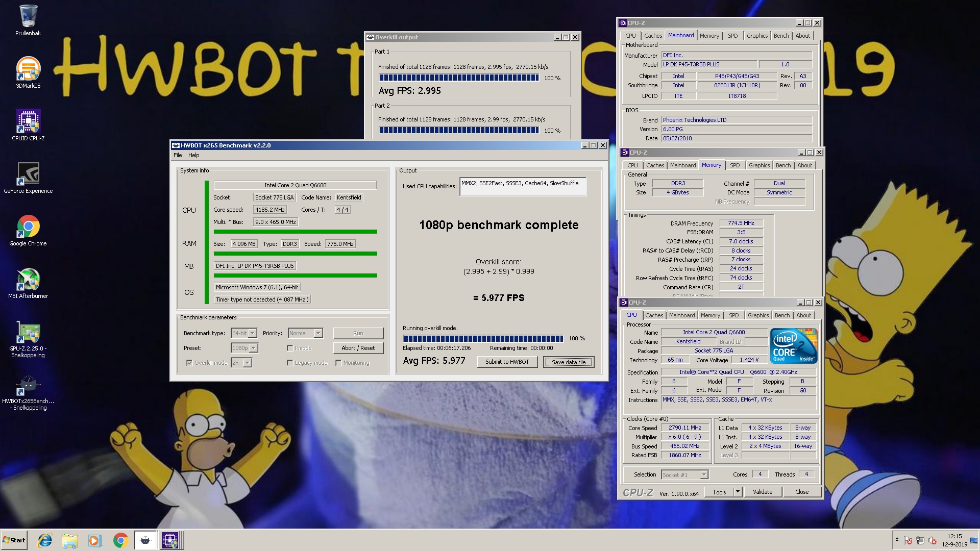Click the muted volume tray icon
Image resolution: width=980 pixels, height=551 pixels.
pyautogui.click(x=933, y=540)
